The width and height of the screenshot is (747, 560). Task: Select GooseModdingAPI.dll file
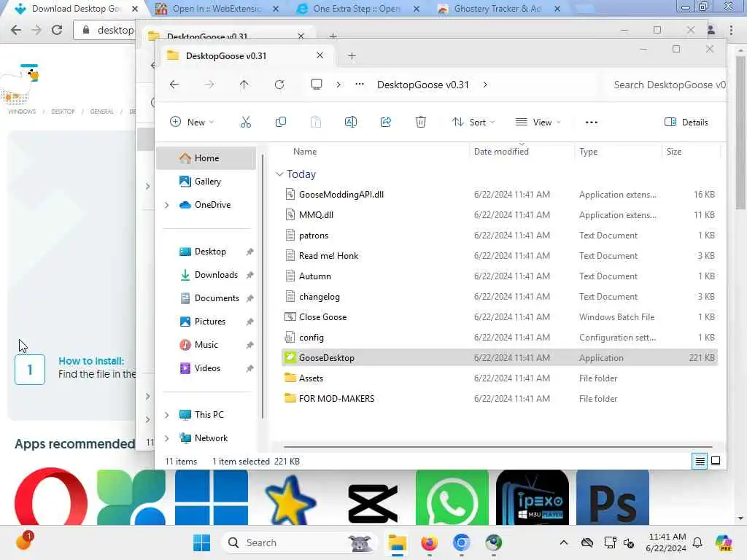[499, 194]
